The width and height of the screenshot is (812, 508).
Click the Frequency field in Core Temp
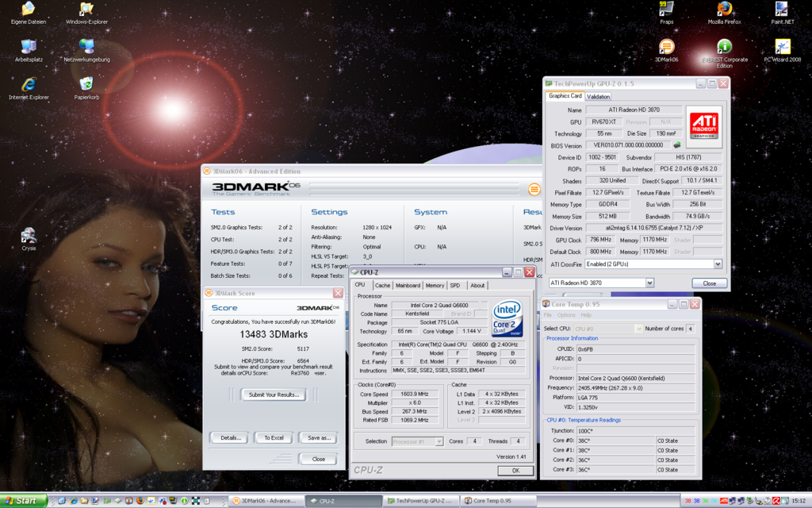pyautogui.click(x=635, y=387)
